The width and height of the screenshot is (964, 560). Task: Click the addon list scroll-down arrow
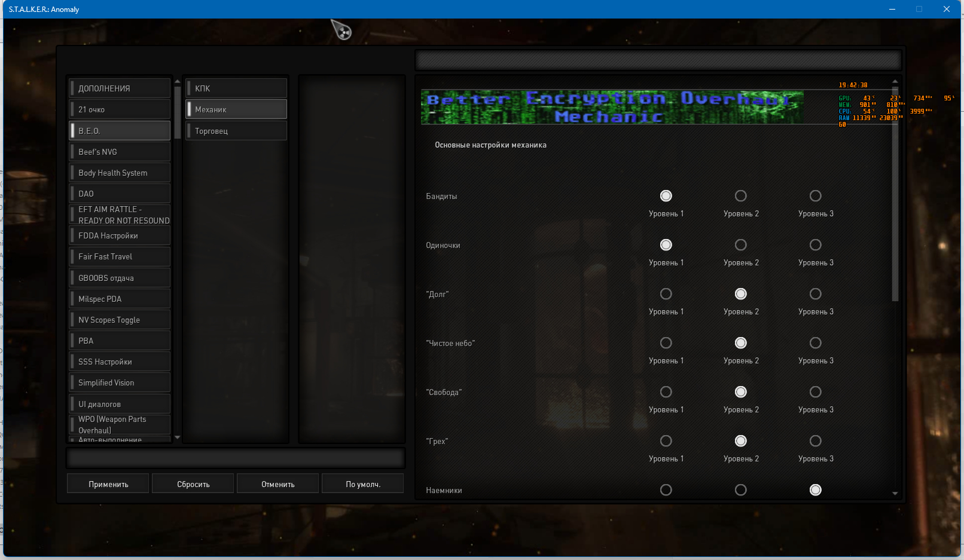pos(177,437)
